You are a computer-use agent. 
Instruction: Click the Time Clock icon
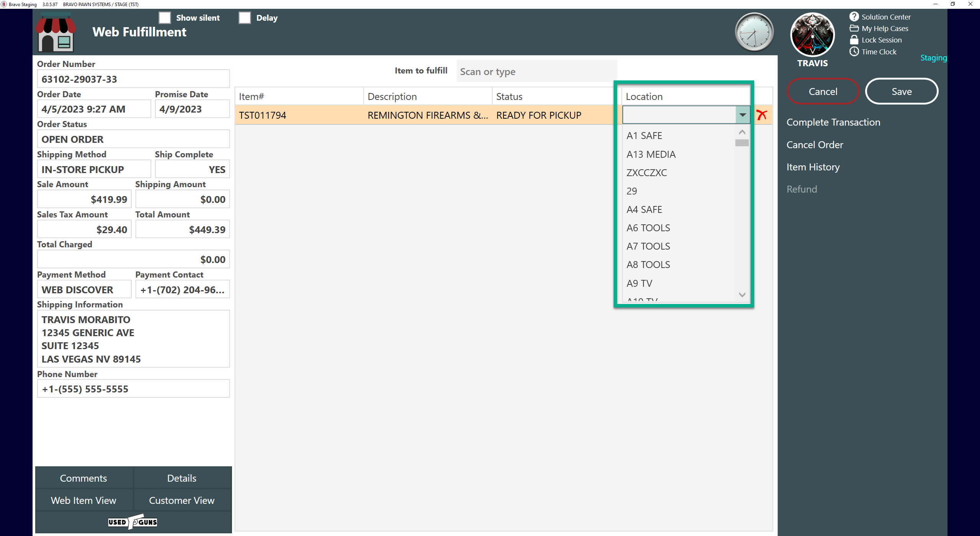pos(854,51)
